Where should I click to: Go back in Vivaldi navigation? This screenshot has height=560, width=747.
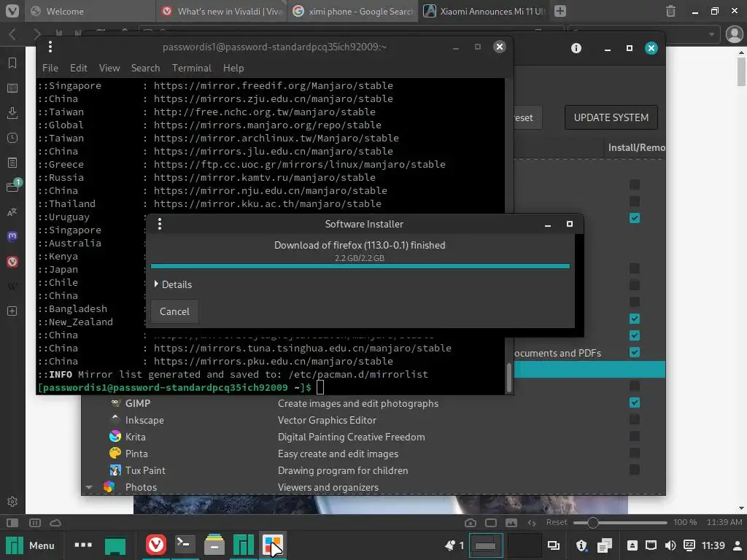coord(13,34)
